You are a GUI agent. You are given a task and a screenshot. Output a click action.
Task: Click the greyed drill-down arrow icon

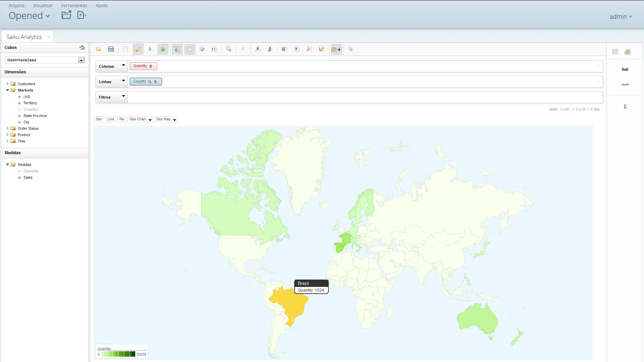[x=243, y=49]
